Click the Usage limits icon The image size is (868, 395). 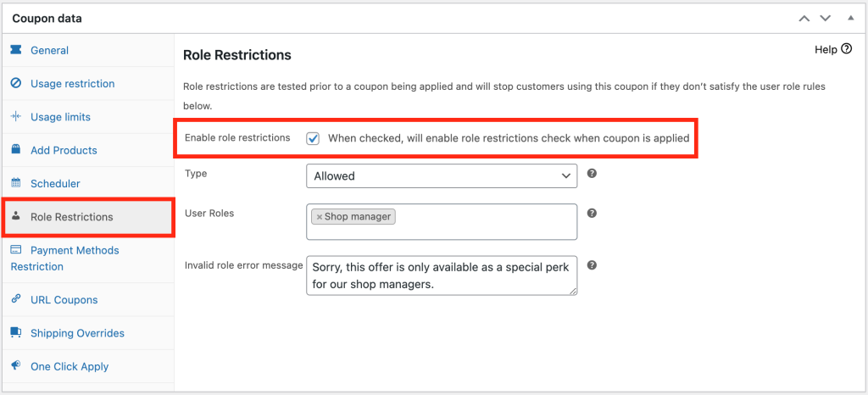(x=16, y=117)
